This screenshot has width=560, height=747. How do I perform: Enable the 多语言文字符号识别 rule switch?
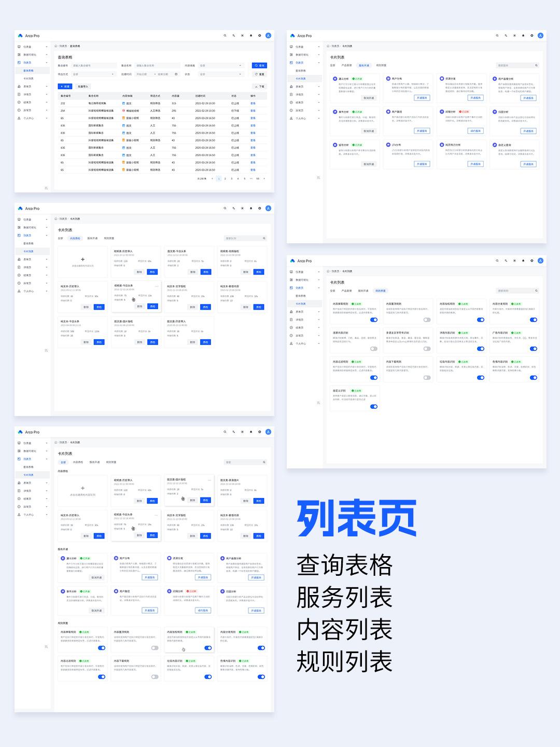coord(427,349)
